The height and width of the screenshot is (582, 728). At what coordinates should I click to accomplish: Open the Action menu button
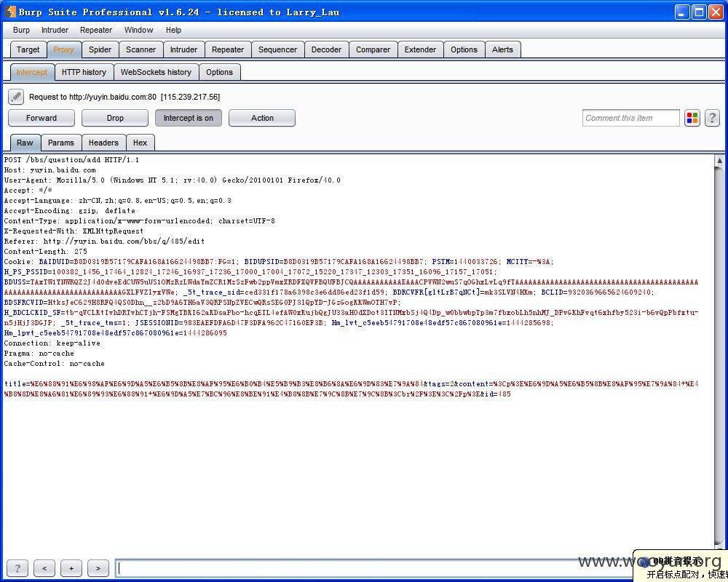pos(262,118)
